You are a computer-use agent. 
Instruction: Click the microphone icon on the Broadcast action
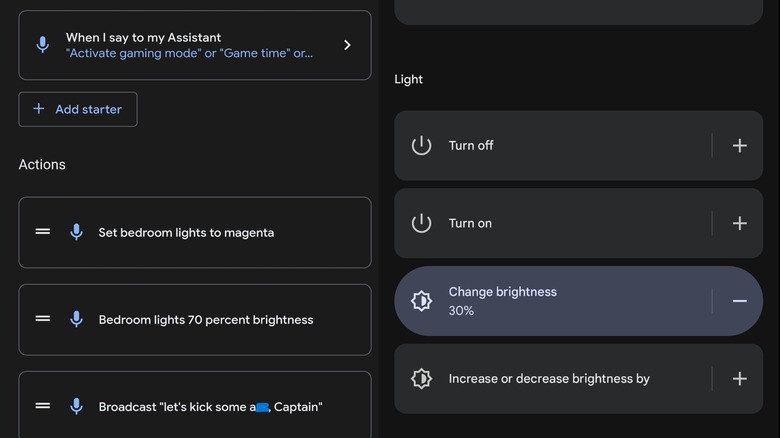76,406
